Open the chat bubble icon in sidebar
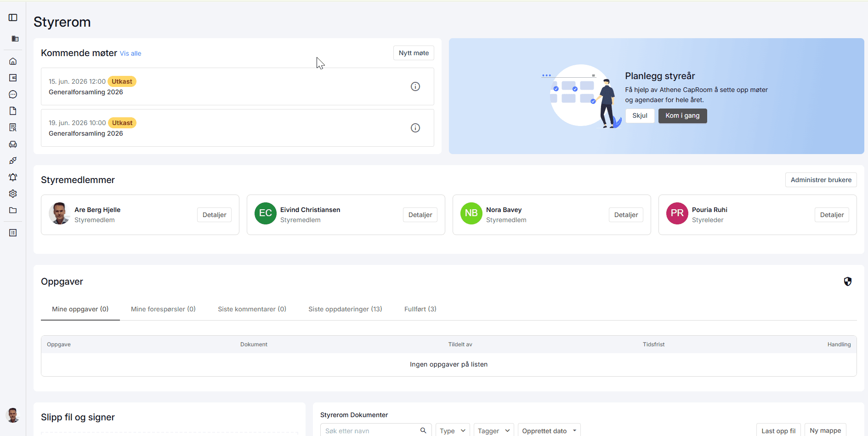 pos(13,94)
